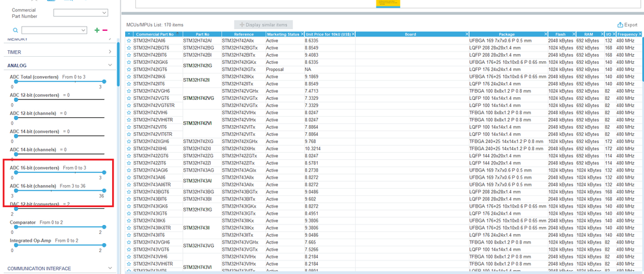
Task: Sort by Reference column header
Action: (x=244, y=34)
